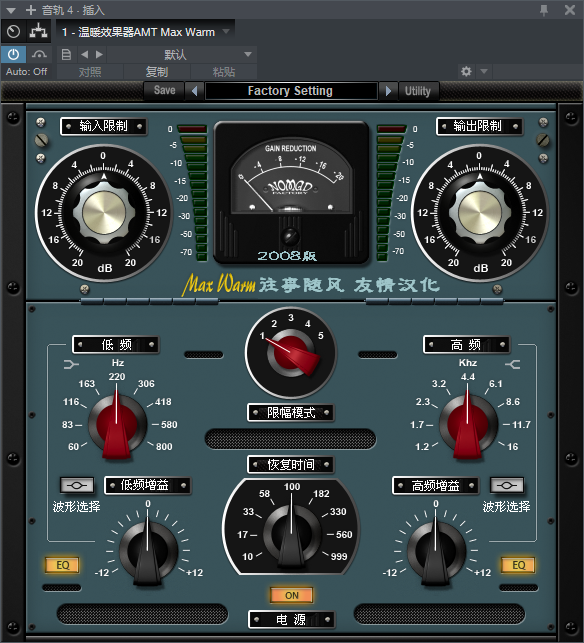The width and height of the screenshot is (584, 643).
Task: Expand the plugin name AMT Max Warm dropdown
Action: (x=226, y=32)
